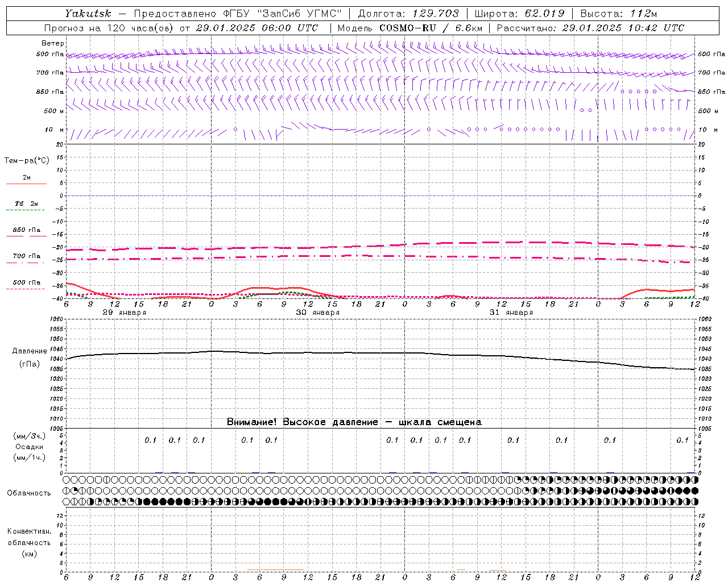Click the 31 января date label
This screenshot has width=728, height=582.
point(511,313)
